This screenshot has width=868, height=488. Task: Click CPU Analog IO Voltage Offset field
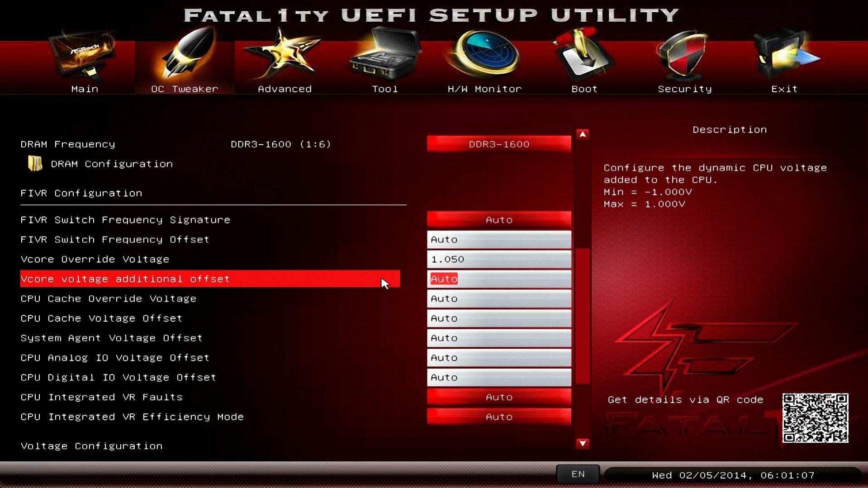[x=499, y=358]
